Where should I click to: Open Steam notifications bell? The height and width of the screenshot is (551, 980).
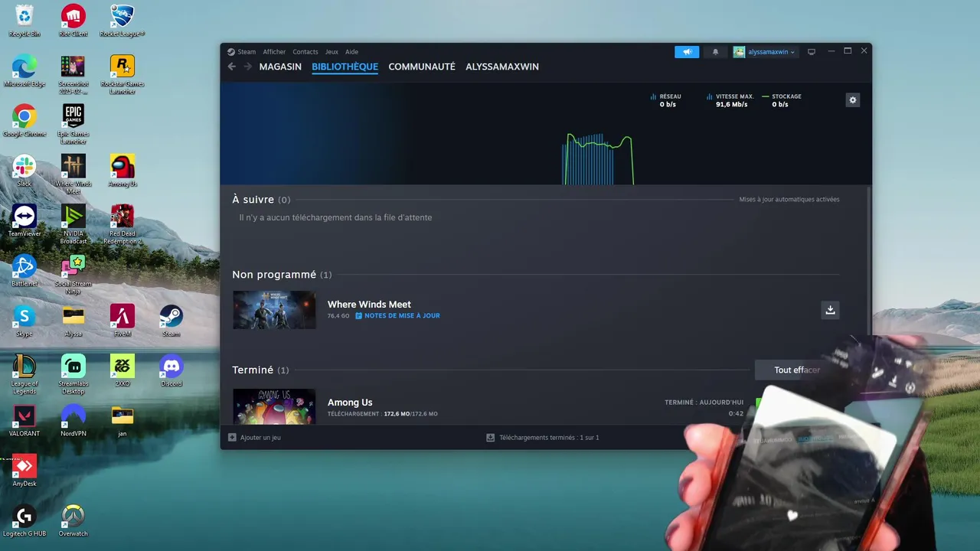click(715, 52)
